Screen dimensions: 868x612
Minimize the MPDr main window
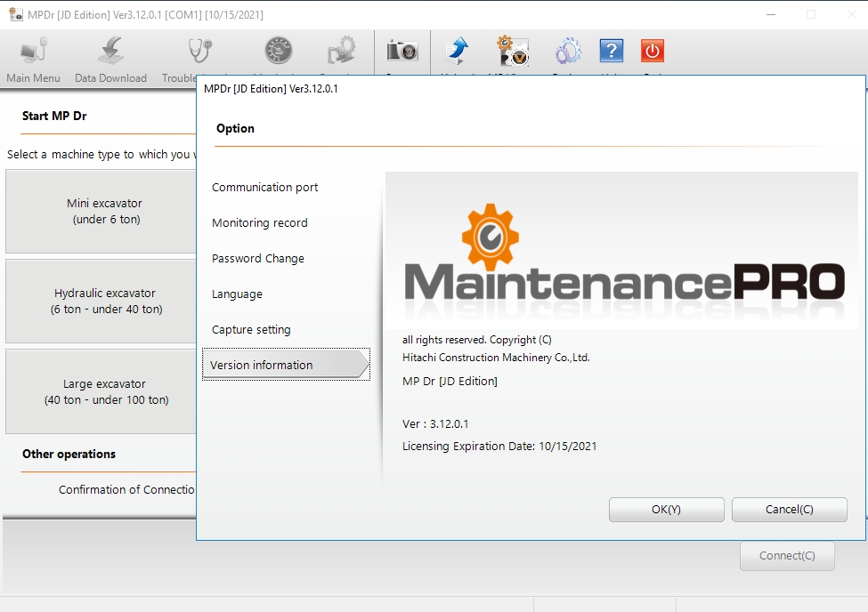[771, 14]
